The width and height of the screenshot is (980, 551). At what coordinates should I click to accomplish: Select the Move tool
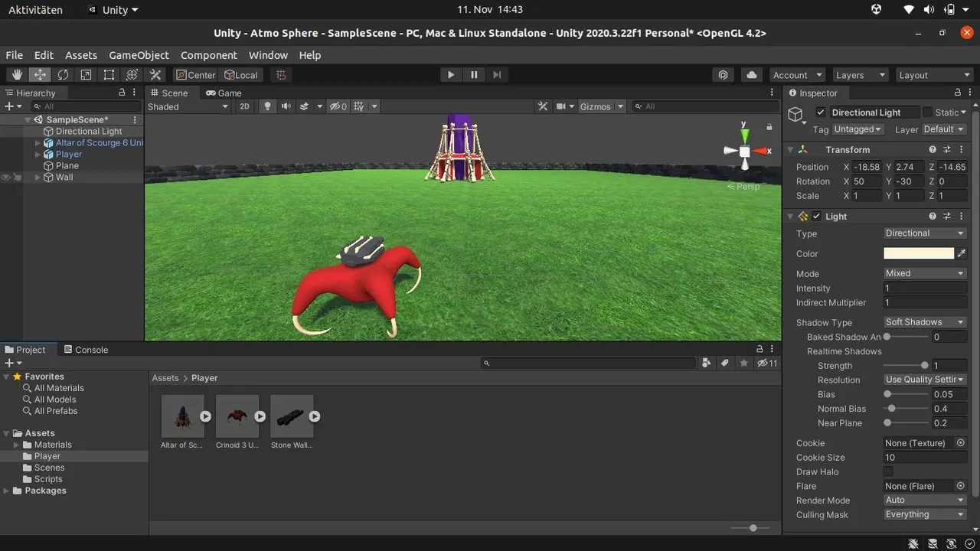(x=40, y=75)
